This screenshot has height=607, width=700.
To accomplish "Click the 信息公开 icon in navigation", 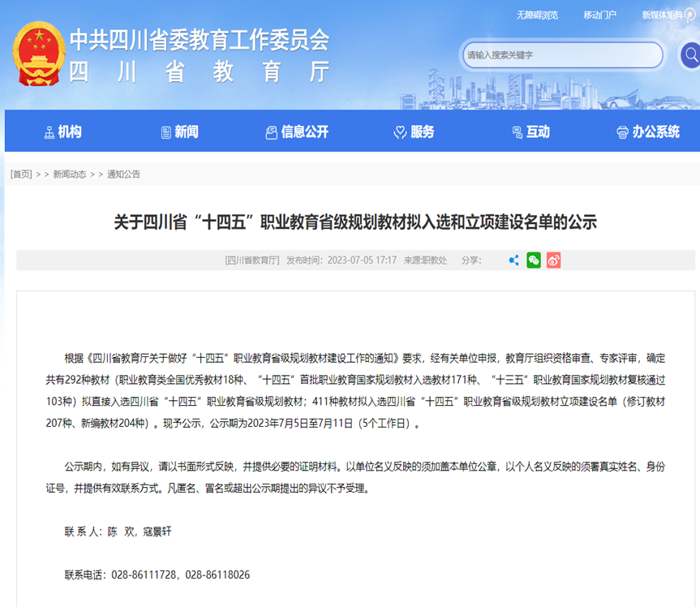I will coord(272,132).
